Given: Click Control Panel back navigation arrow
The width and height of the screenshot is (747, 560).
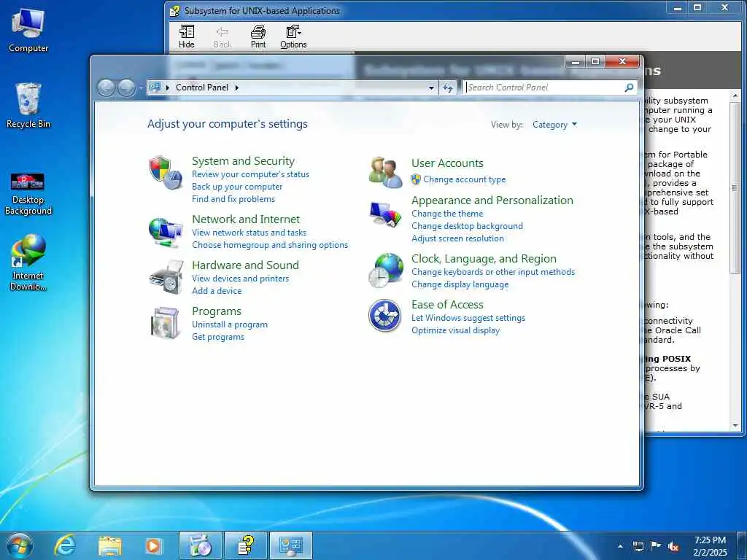Looking at the screenshot, I should 107,87.
